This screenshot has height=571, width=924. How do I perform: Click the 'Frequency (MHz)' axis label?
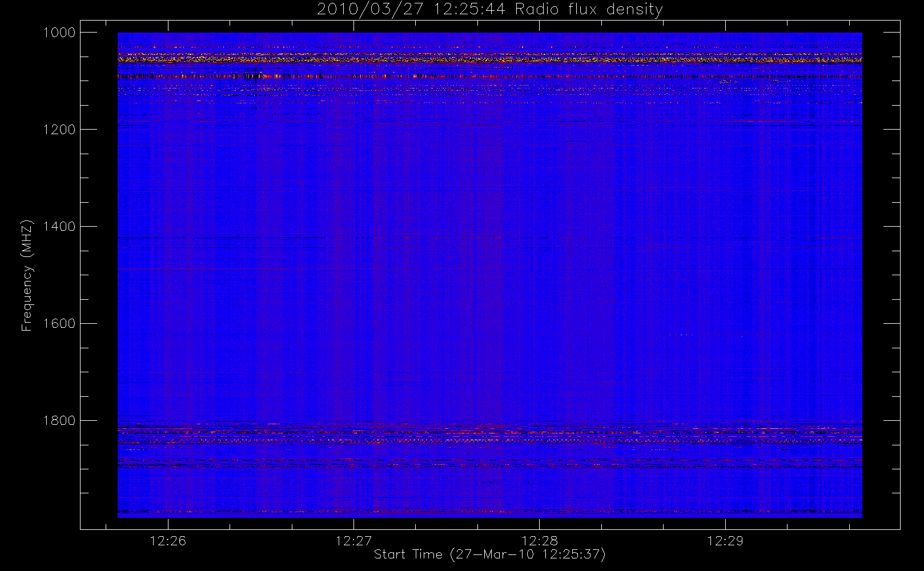tap(26, 275)
